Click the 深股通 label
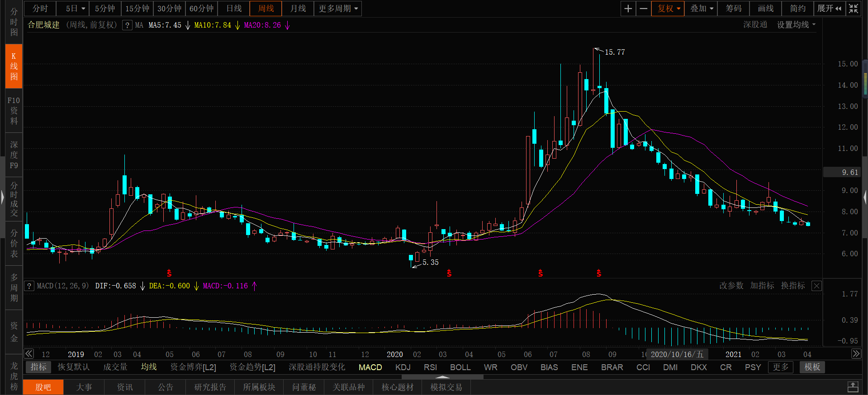 pyautogui.click(x=755, y=25)
